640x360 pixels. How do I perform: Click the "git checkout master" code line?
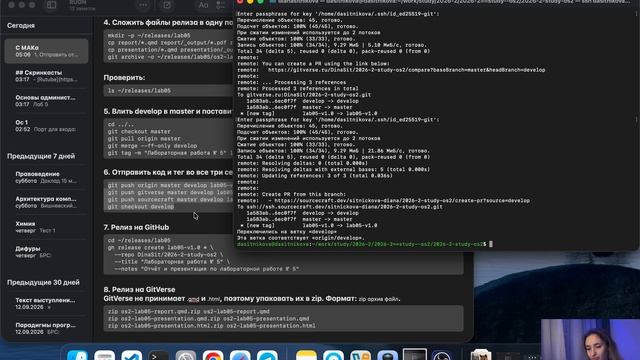click(139, 131)
